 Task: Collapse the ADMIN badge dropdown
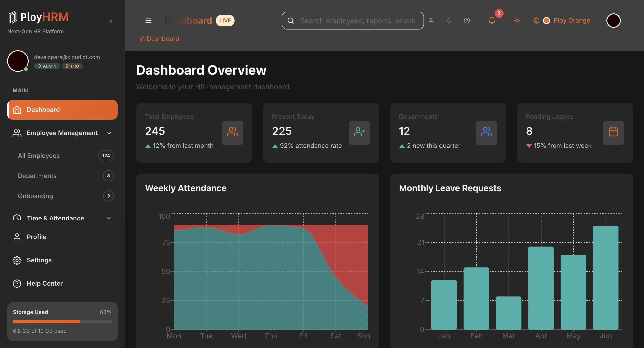(47, 66)
